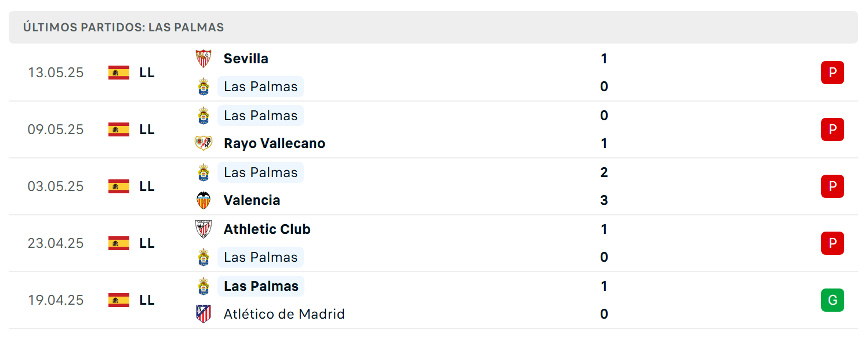Click Las Palmas crest in Sevilla match

pos(203,86)
